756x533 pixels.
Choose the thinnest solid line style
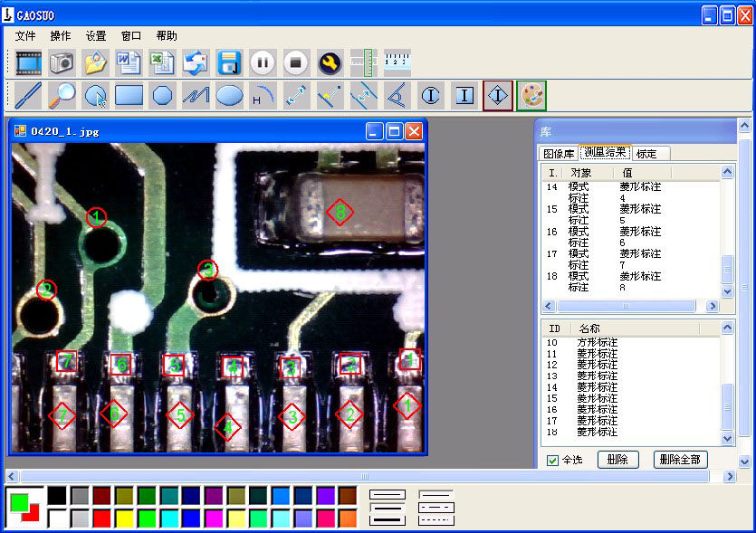(x=388, y=494)
